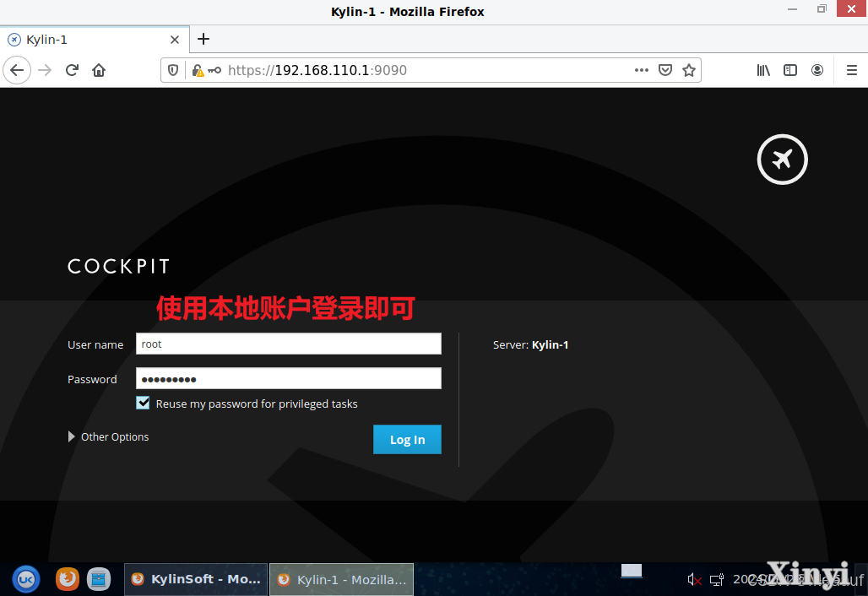The width and height of the screenshot is (868, 596).
Task: Bookmark this page with the star
Action: (689, 70)
